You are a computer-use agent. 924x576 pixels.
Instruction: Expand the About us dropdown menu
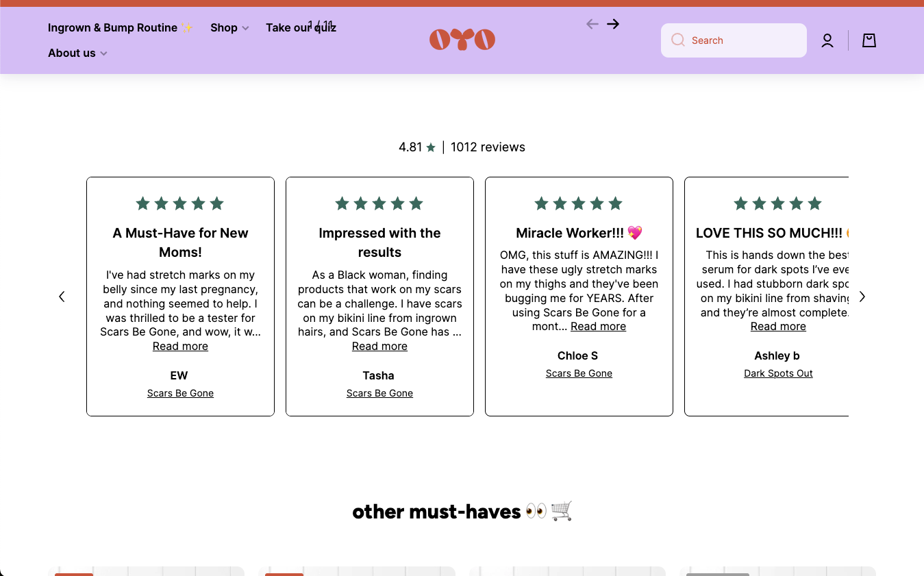point(77,53)
